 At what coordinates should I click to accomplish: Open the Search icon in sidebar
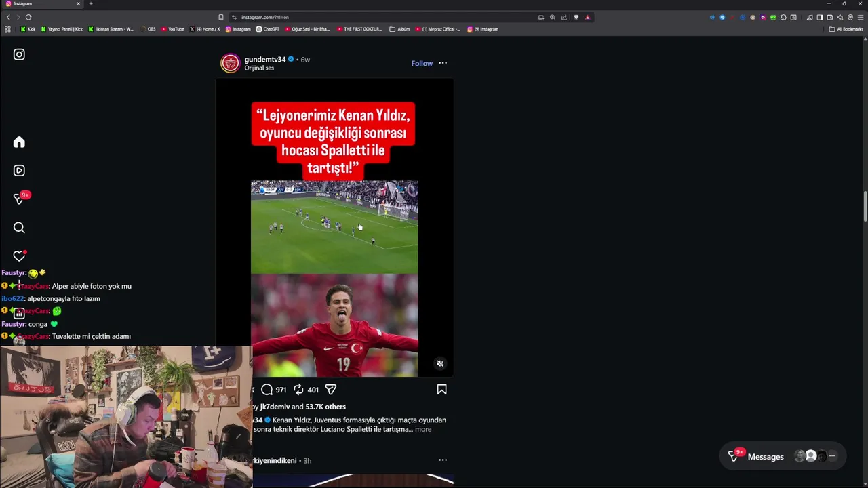click(x=19, y=228)
